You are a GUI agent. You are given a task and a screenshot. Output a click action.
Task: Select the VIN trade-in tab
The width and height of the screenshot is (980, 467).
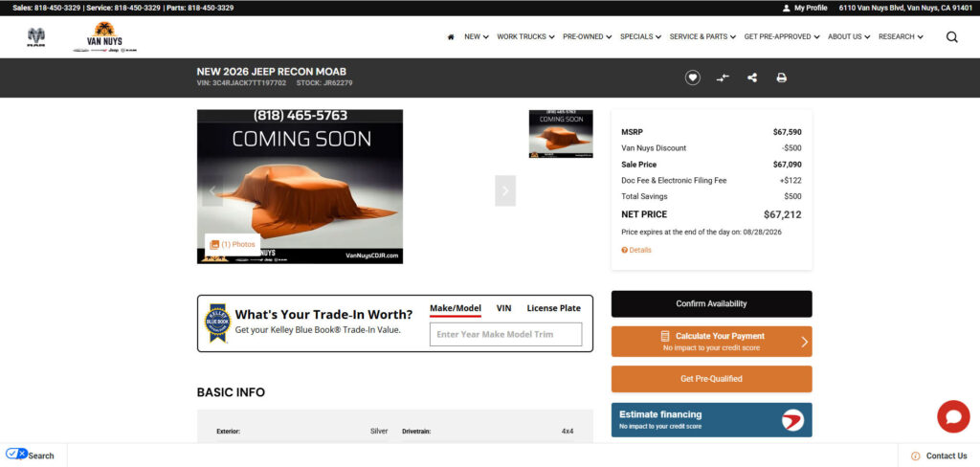point(503,308)
